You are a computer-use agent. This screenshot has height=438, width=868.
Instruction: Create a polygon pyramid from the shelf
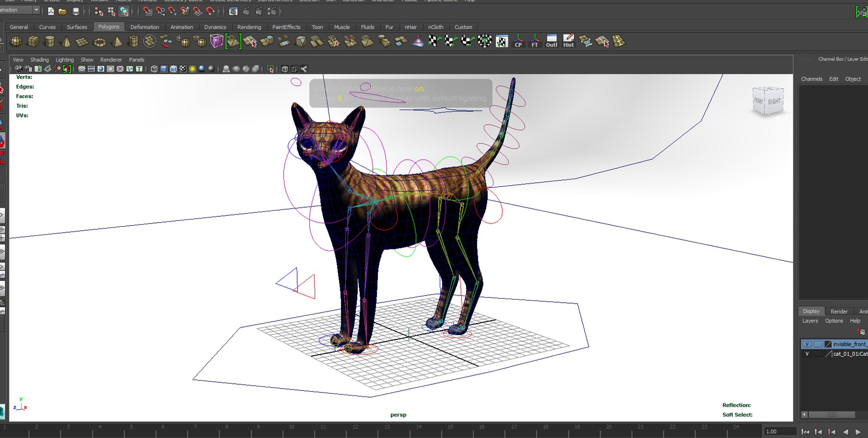point(117,42)
